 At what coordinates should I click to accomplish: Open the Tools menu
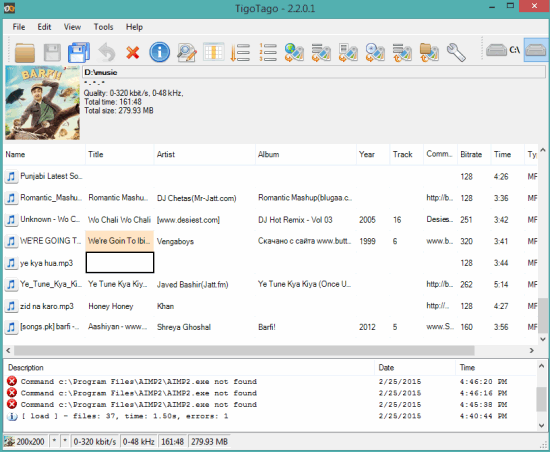click(103, 27)
